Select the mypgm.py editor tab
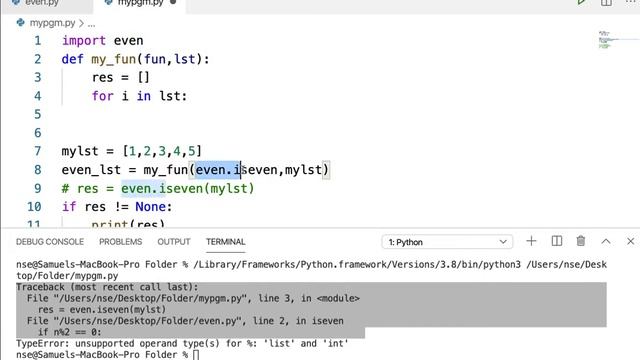This screenshot has width=640, height=360. tap(140, 3)
